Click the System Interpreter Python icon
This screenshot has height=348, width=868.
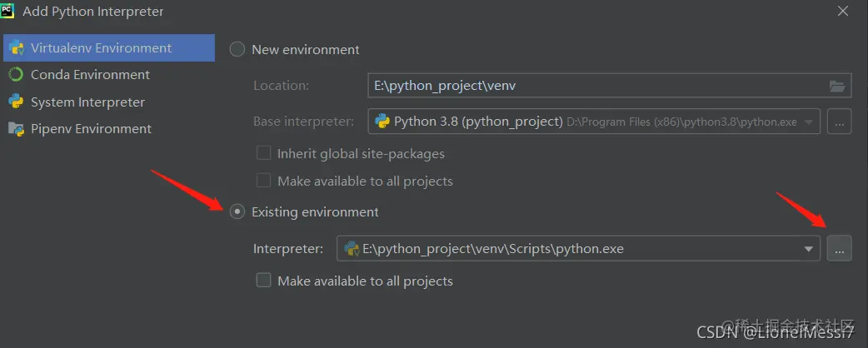(x=16, y=102)
